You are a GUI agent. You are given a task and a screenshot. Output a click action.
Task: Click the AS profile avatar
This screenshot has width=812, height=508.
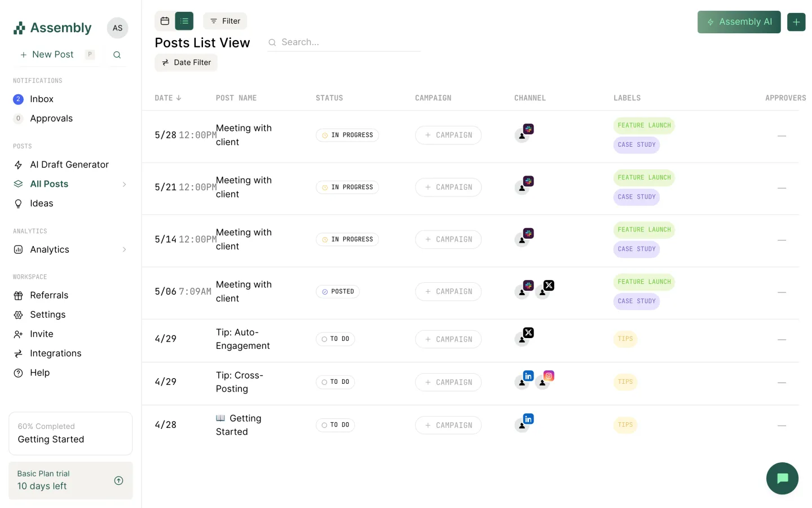click(x=117, y=28)
